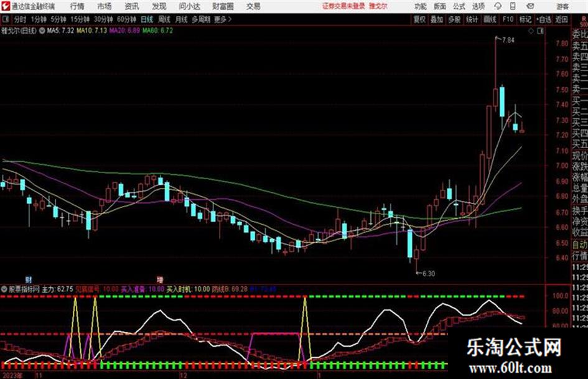Click the 买入时机: 10.00 indicator value
The height and width of the screenshot is (379, 588).
(189, 289)
